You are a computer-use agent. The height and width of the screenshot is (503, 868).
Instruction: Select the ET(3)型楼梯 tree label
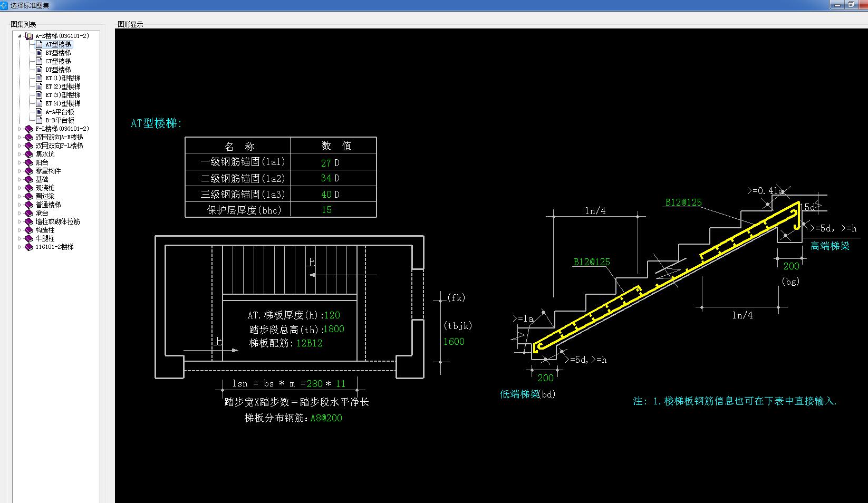(x=63, y=95)
